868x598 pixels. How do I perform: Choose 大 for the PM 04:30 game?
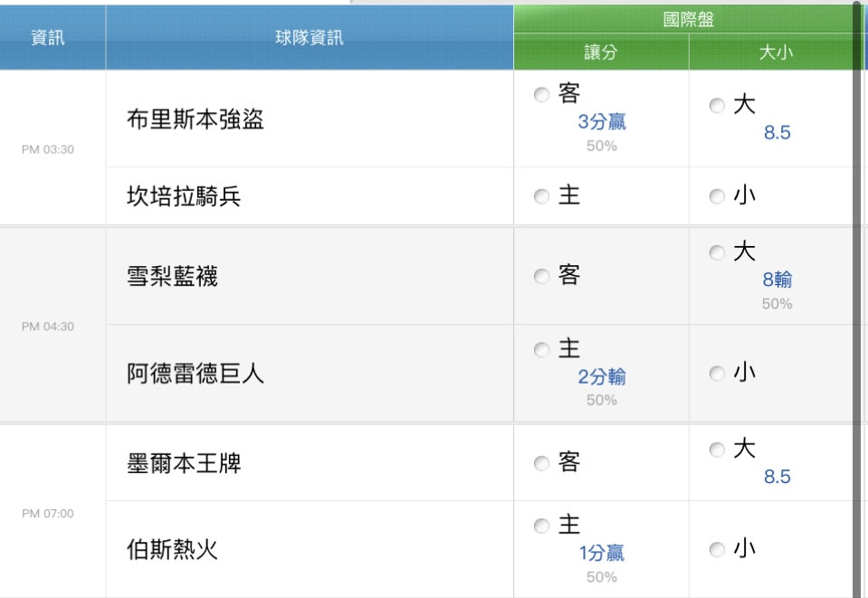(717, 252)
